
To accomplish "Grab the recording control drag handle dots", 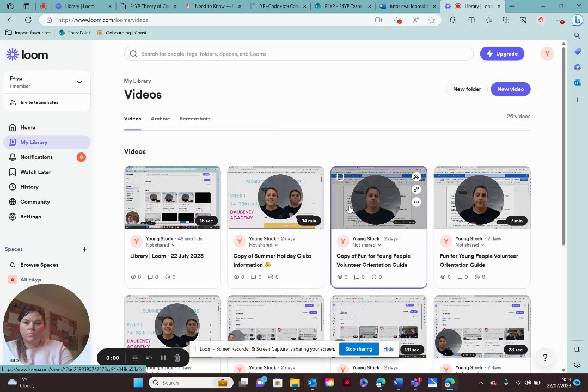I will tap(135, 358).
